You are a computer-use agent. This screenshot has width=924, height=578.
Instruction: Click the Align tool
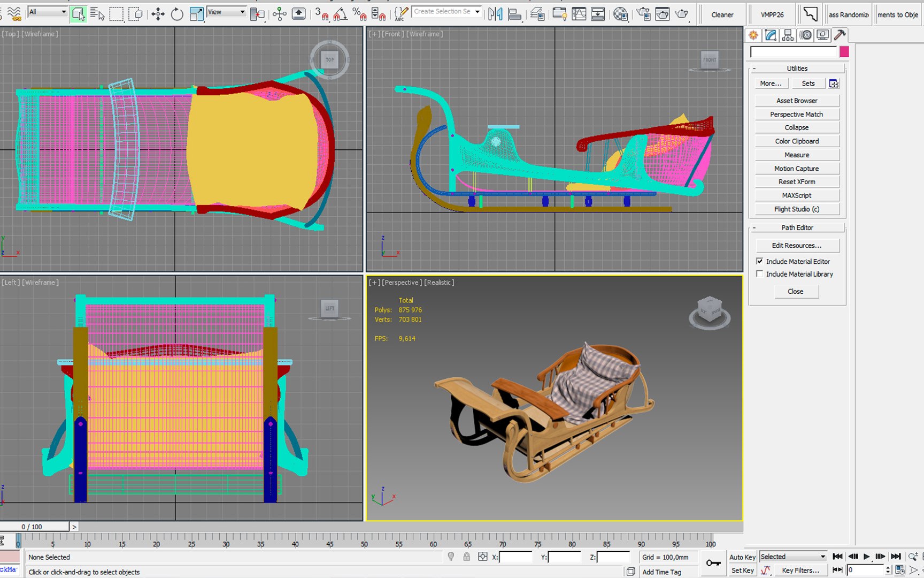[514, 14]
